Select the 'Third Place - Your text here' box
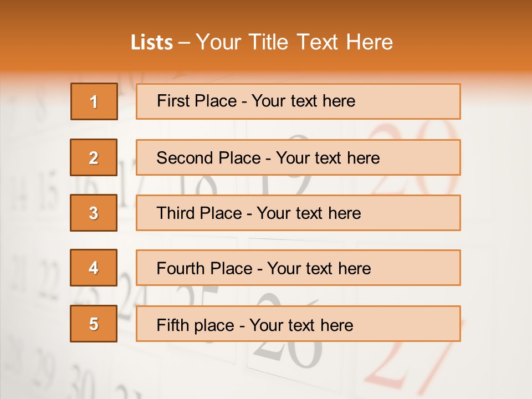Viewport: 532px width, 399px height. (298, 213)
